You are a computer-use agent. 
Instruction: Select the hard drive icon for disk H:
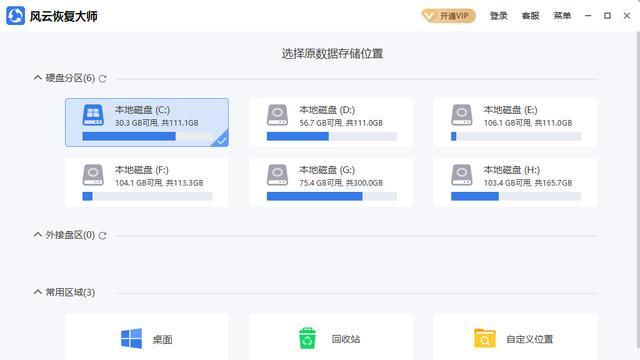[x=462, y=175]
